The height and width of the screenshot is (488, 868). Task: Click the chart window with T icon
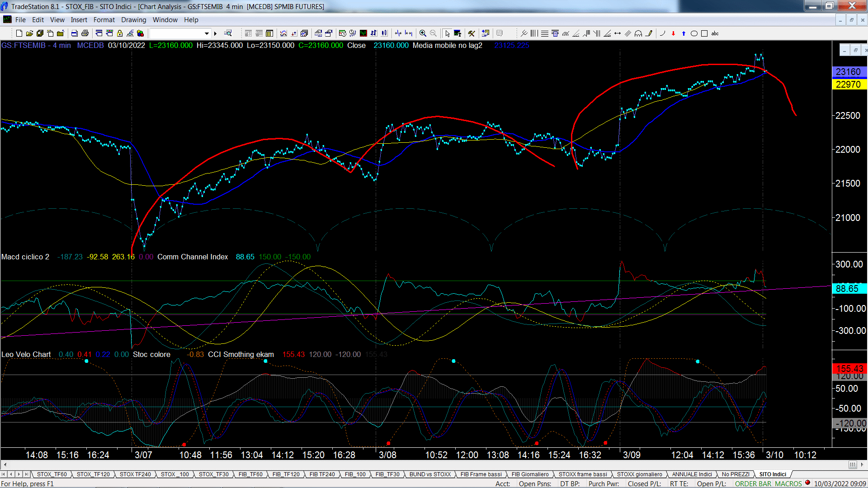[458, 33]
